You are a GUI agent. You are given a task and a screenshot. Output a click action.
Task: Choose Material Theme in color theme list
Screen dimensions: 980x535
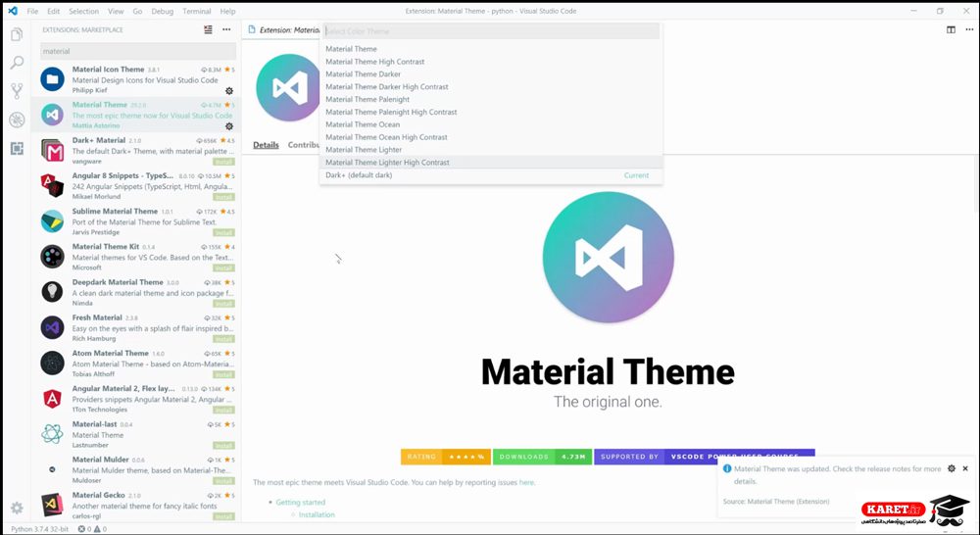click(x=491, y=49)
